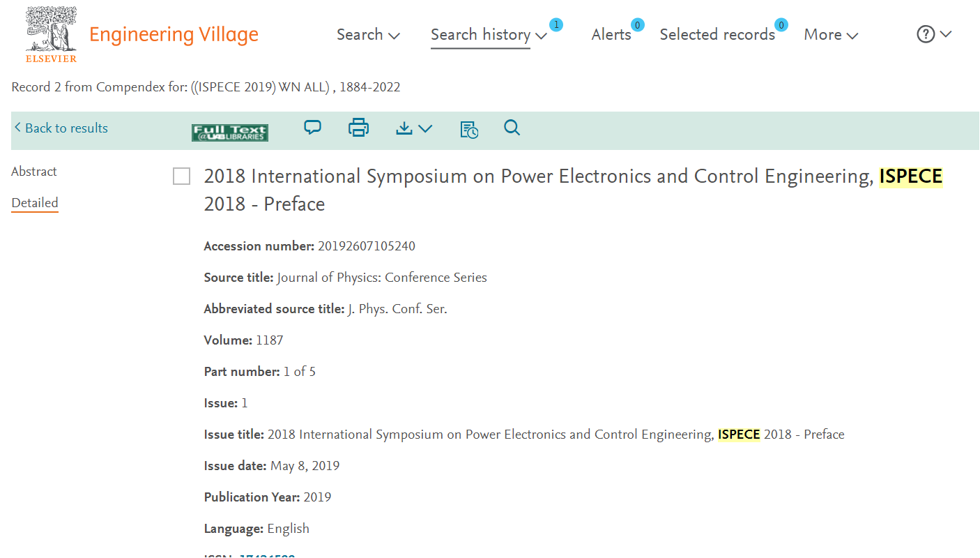Go Back to results
980x558 pixels.
point(61,128)
